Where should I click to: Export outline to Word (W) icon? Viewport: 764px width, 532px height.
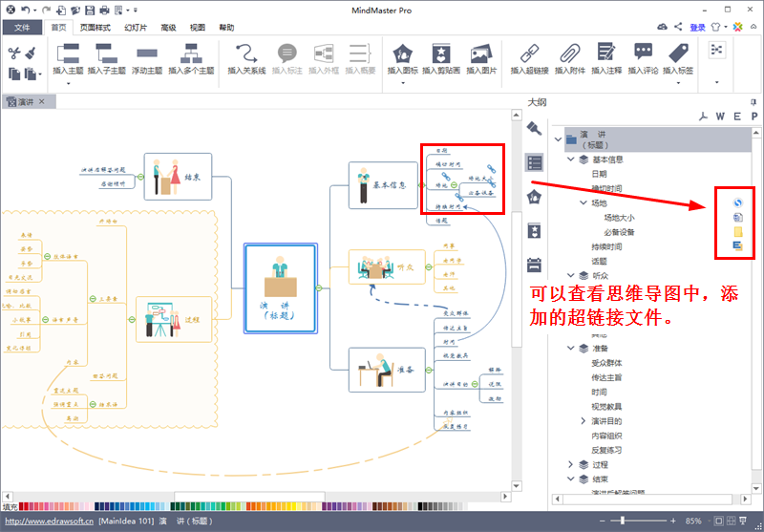point(720,116)
